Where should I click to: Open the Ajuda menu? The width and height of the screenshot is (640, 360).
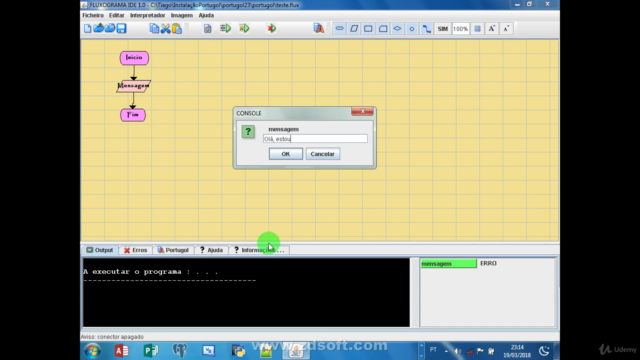point(206,15)
